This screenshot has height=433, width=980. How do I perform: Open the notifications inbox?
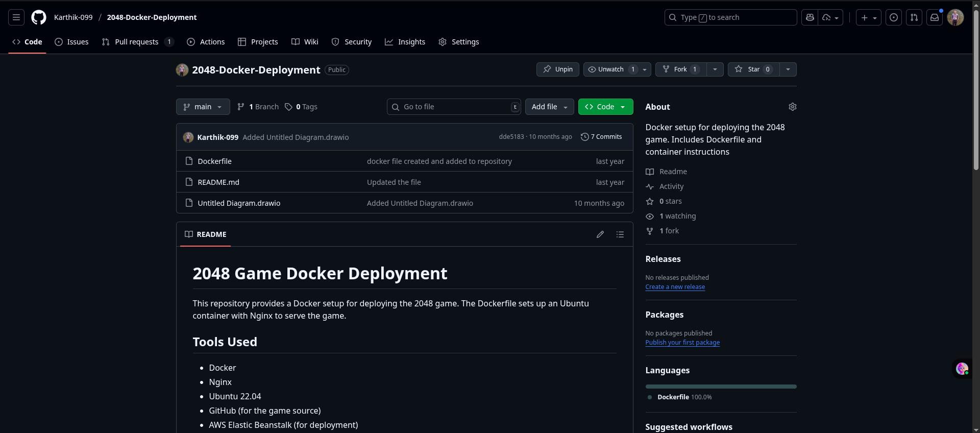click(935, 17)
